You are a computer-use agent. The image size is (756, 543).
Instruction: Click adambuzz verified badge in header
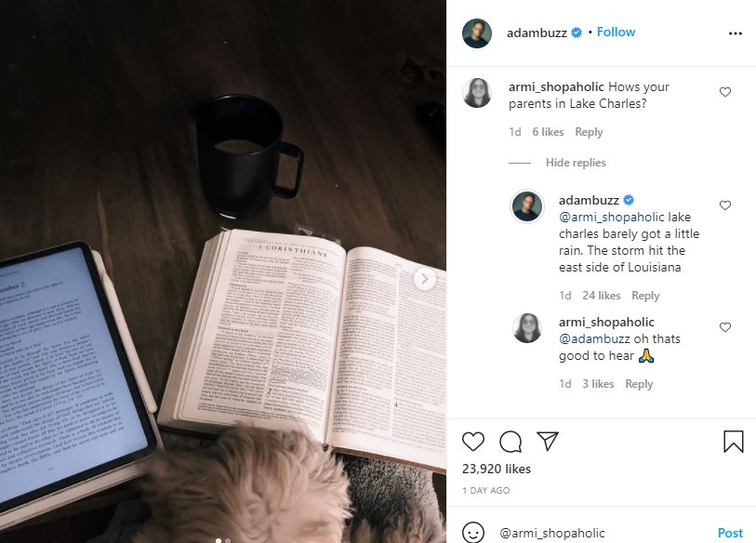point(577,33)
